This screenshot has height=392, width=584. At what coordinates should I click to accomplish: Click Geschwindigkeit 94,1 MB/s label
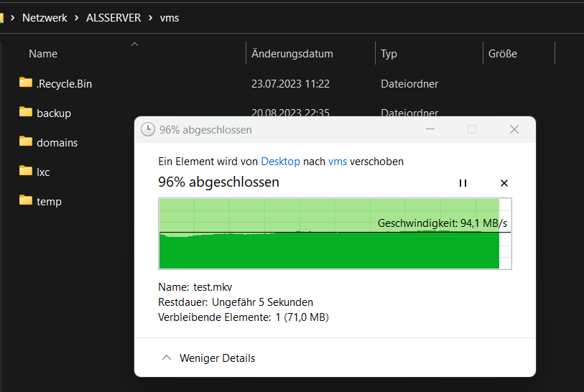[x=442, y=223]
